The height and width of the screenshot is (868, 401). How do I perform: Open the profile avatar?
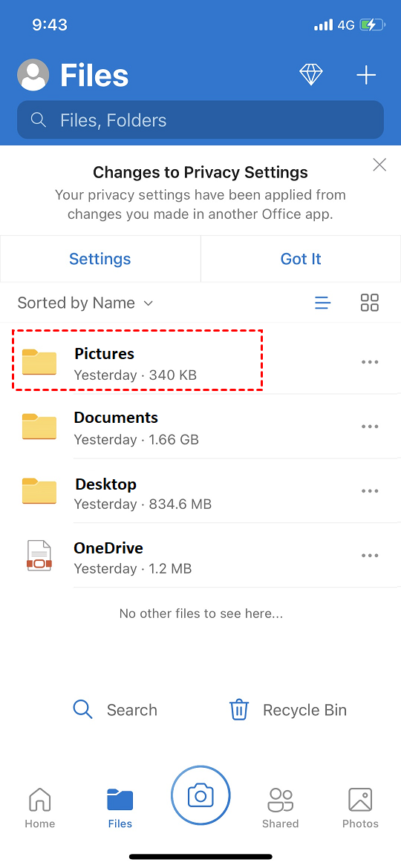click(x=33, y=75)
